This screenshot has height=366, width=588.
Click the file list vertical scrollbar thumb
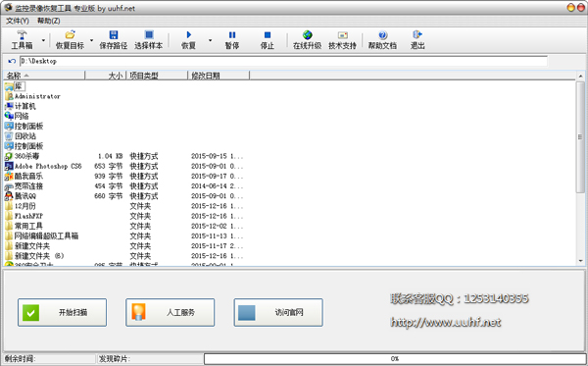coord(580,137)
